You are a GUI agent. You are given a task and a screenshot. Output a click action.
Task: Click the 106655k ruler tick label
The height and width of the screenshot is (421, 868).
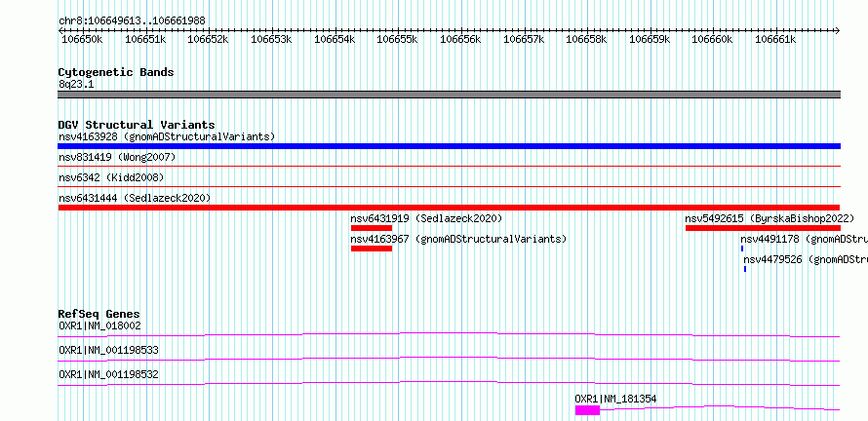[398, 39]
